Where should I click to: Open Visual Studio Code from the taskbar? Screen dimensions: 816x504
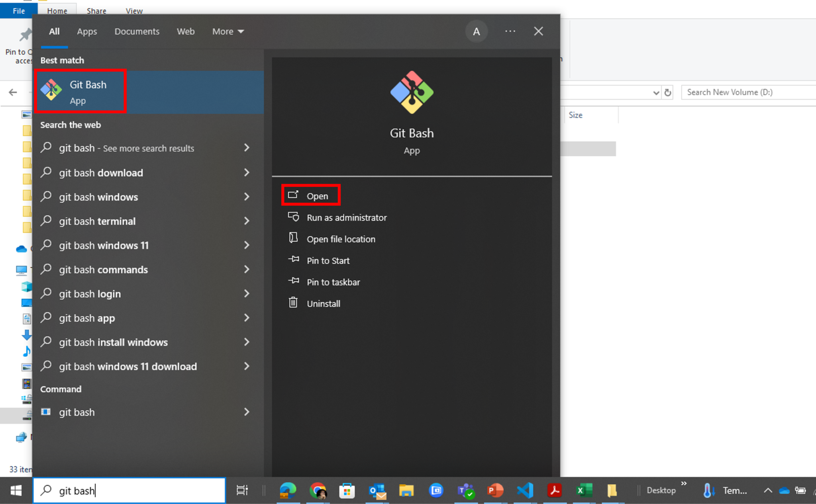point(525,490)
